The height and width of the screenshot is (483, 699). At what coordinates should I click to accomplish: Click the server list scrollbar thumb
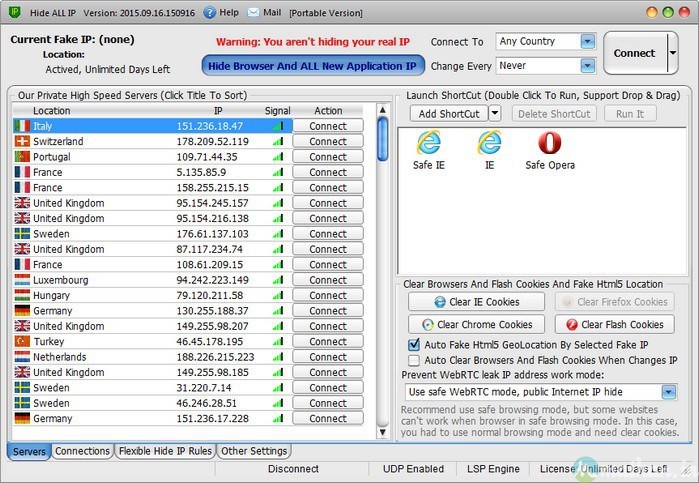[382, 138]
